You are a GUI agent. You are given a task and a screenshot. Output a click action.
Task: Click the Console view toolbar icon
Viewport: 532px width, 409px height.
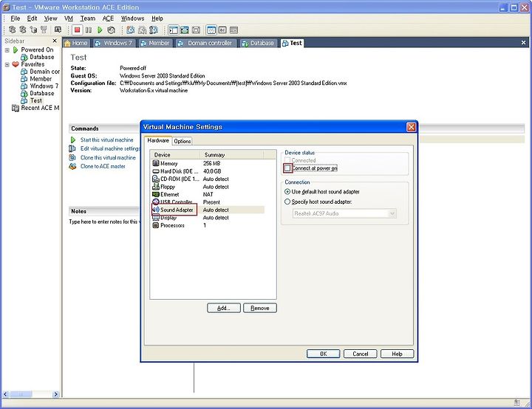[222, 30]
